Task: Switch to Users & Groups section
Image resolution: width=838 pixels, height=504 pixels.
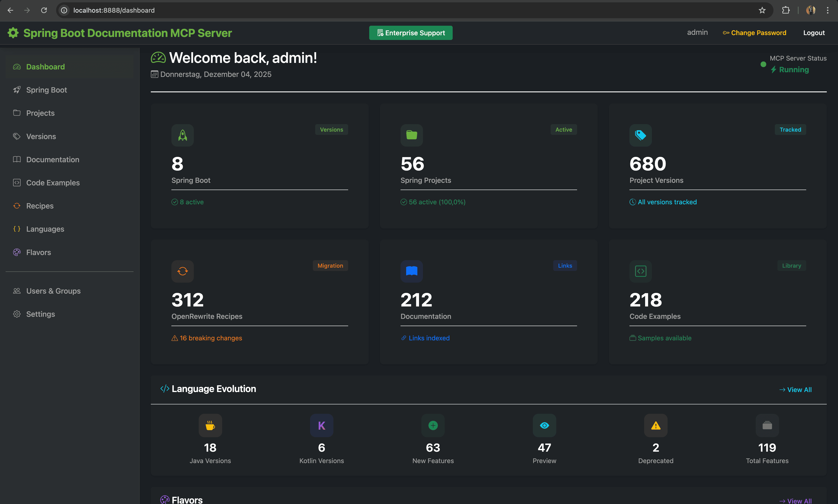Action: (53, 291)
